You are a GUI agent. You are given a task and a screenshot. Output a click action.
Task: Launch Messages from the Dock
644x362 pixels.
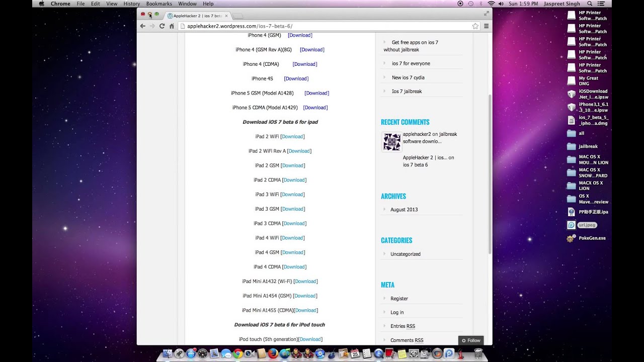click(x=226, y=353)
